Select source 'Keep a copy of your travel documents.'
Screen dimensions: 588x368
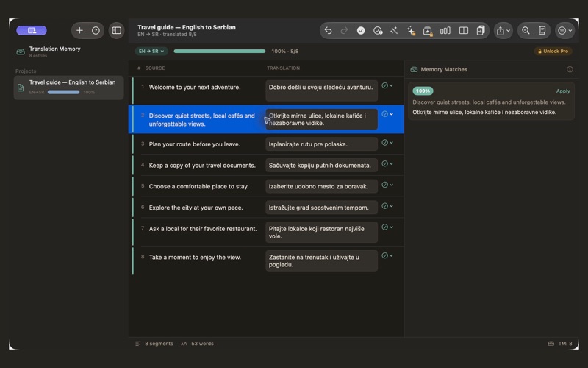click(202, 165)
